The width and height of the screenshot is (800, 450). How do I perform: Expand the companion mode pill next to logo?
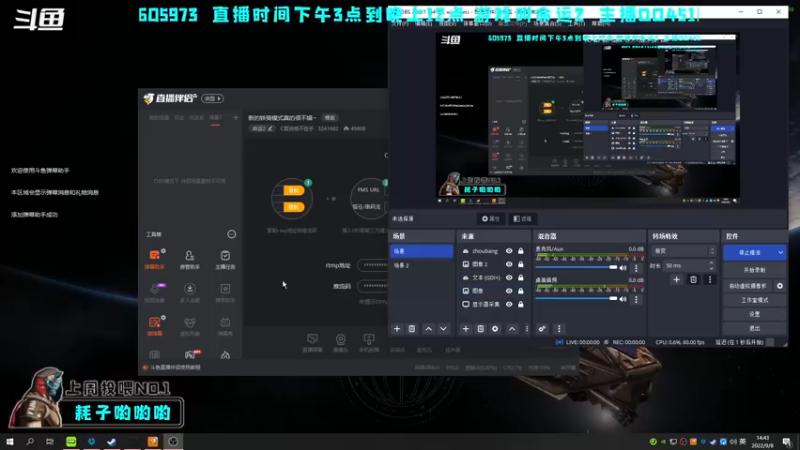pyautogui.click(x=212, y=98)
